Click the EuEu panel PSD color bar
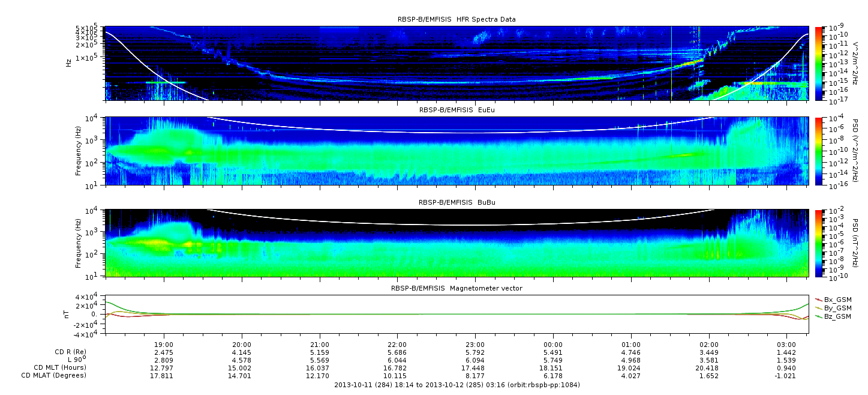868x395 pixels. tap(819, 151)
